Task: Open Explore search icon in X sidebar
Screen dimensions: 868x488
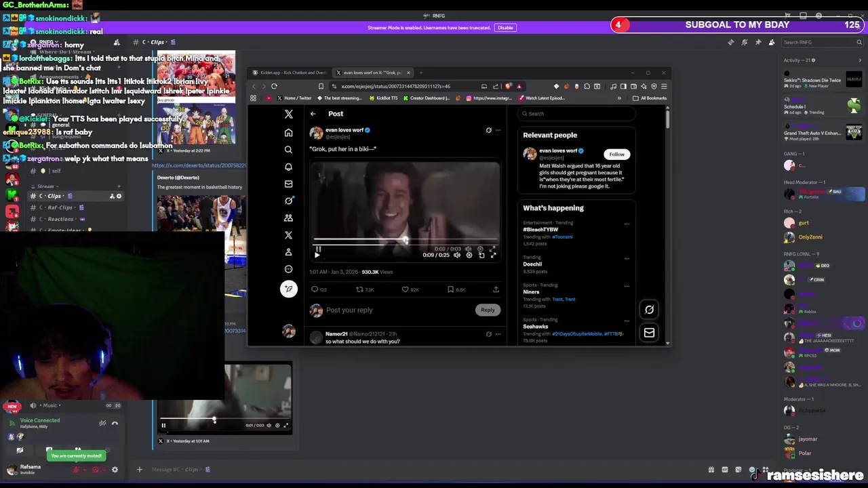Action: pyautogui.click(x=288, y=150)
